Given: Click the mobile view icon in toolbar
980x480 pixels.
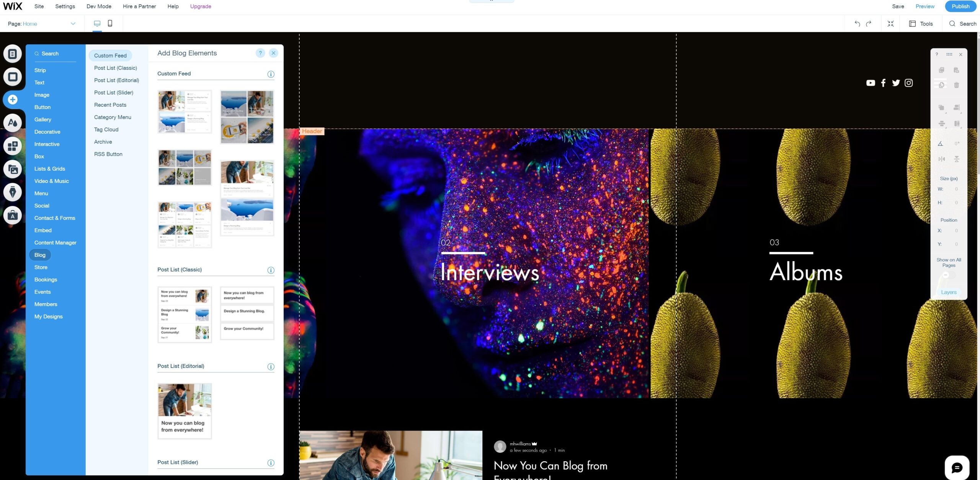Looking at the screenshot, I should (109, 23).
